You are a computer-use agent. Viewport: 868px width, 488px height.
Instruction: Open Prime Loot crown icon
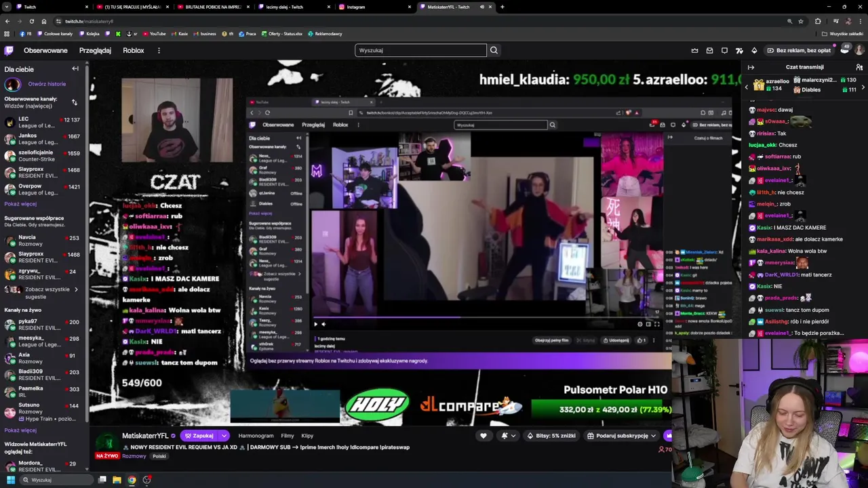tap(694, 50)
